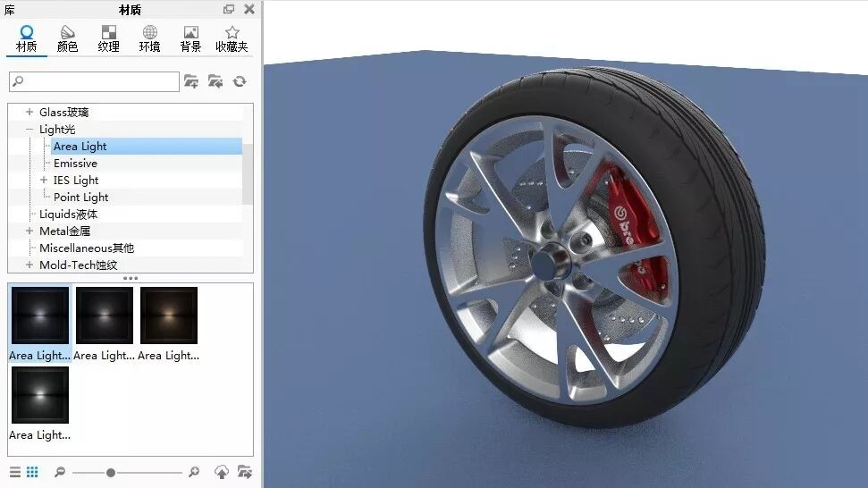Switch to grid thumbnail view
The height and width of the screenshot is (488, 868).
(32, 472)
